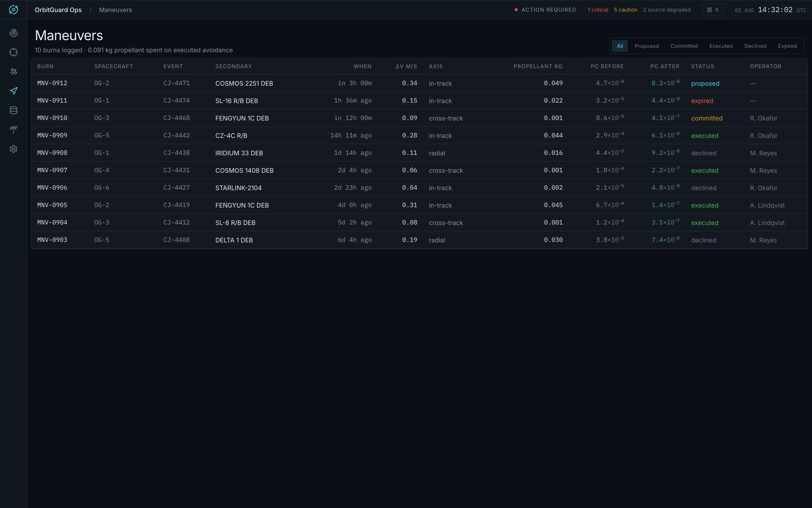This screenshot has height=508, width=812.
Task: Click secondary object DELTA 1 DEB
Action: point(234,240)
